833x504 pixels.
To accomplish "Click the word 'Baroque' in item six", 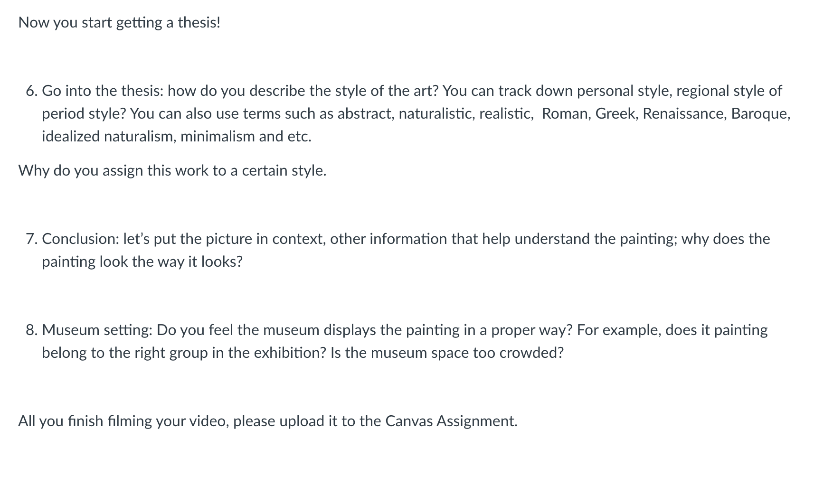I will click(759, 114).
